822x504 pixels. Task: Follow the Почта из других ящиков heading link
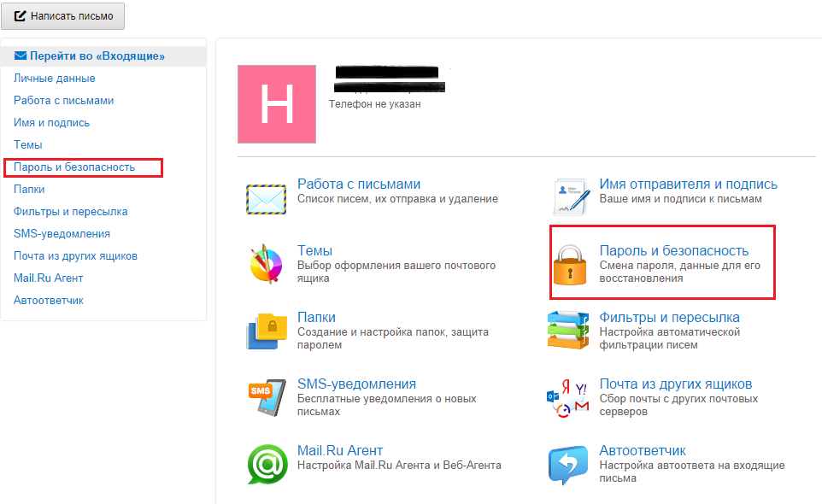(675, 384)
